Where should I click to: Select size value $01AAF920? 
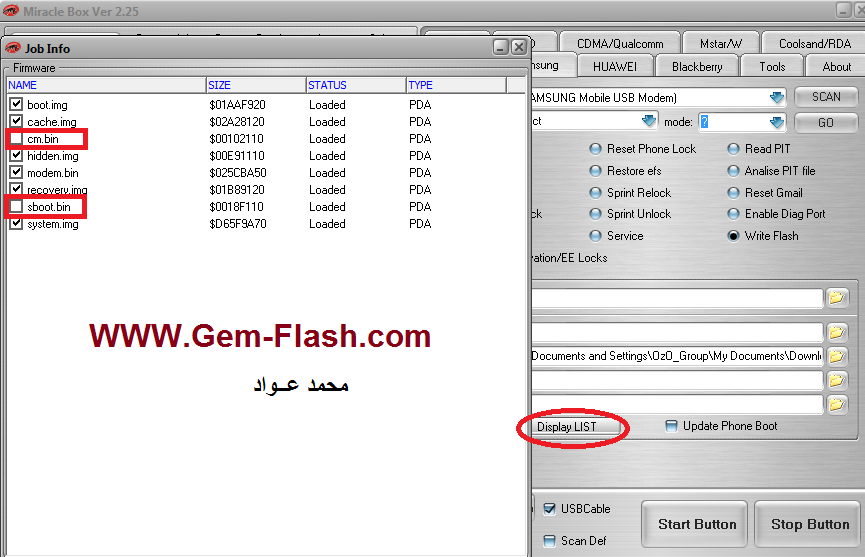click(x=237, y=105)
